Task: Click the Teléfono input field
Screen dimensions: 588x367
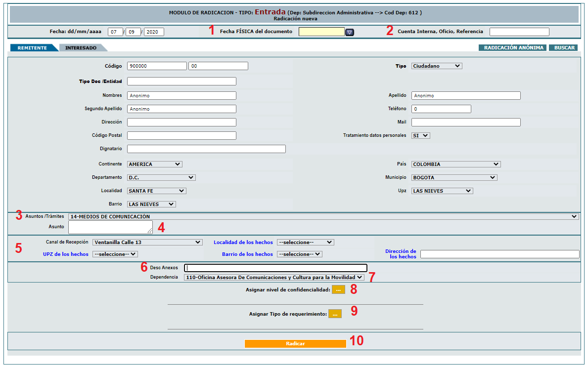Action: coord(441,109)
